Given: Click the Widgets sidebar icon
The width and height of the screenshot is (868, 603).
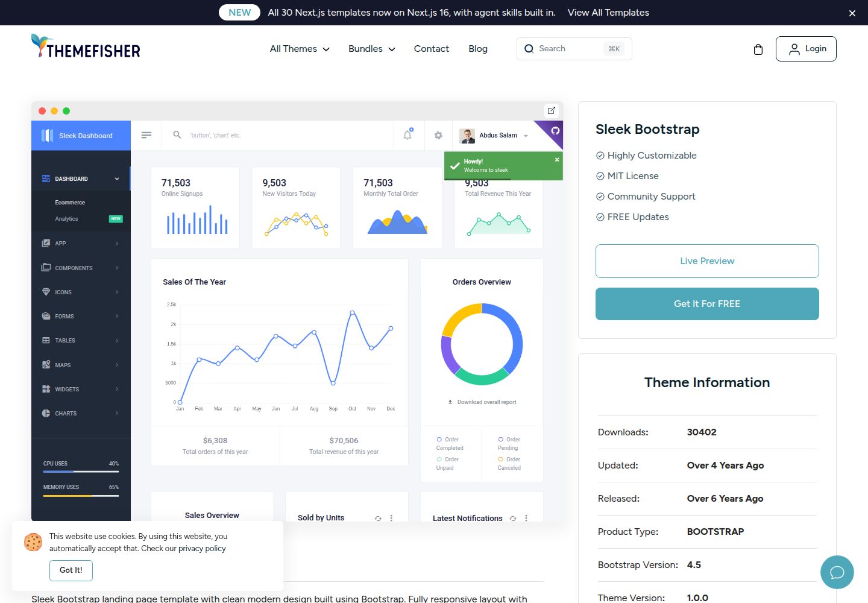Looking at the screenshot, I should click(46, 389).
